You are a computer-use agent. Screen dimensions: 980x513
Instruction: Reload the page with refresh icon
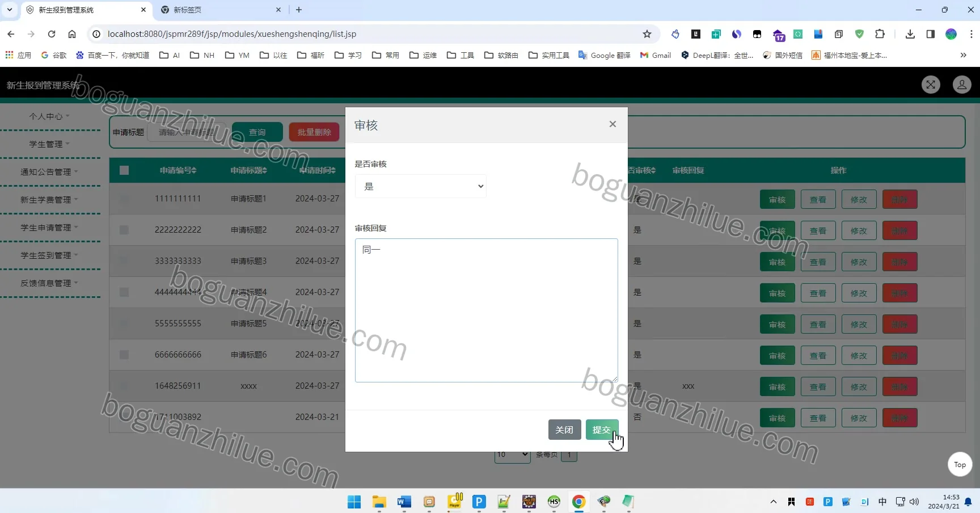(x=52, y=34)
